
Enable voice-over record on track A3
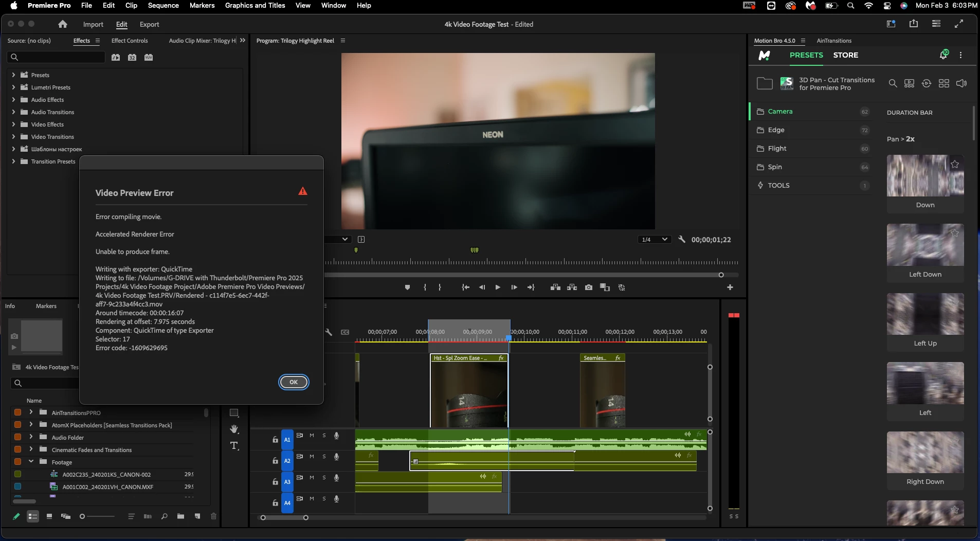(337, 478)
